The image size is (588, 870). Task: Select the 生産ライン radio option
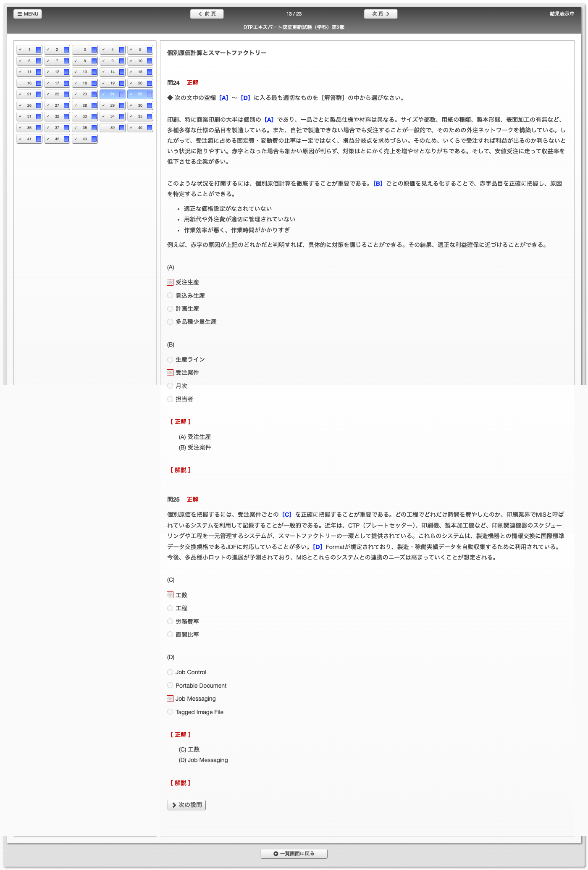coord(170,360)
